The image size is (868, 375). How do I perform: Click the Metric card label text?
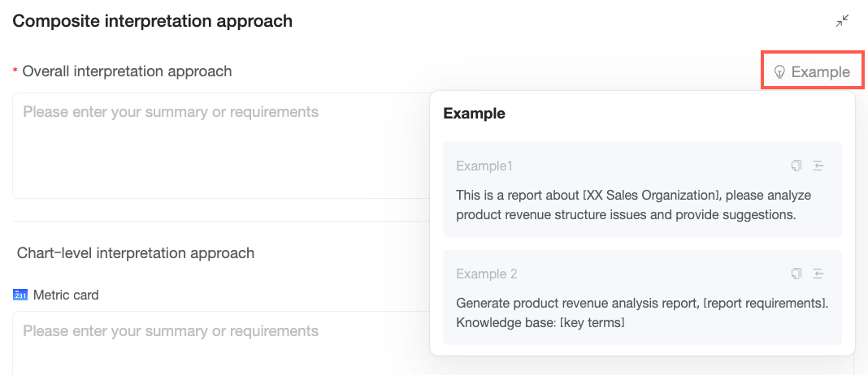[x=66, y=295]
